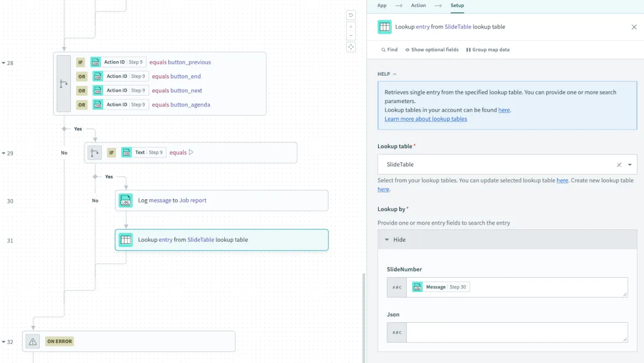Viewport: 644px width, 363px height.
Task: Click the lookup table icon in the panel header
Action: click(x=385, y=27)
